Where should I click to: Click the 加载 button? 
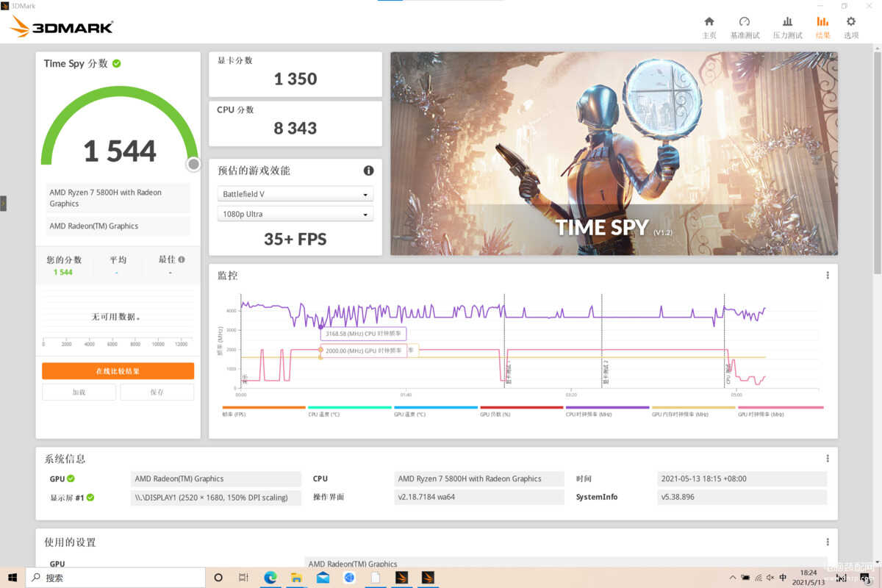(x=79, y=392)
